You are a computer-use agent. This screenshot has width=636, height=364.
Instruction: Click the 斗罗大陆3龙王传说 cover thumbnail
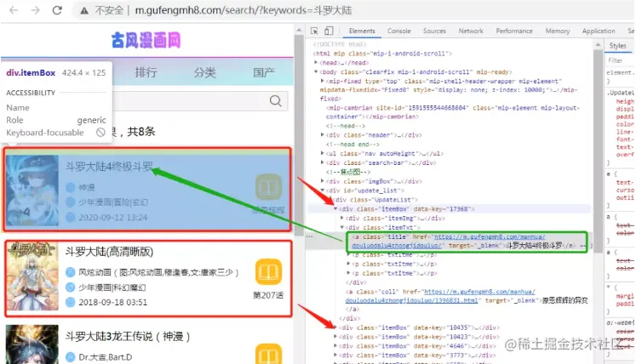click(x=32, y=344)
